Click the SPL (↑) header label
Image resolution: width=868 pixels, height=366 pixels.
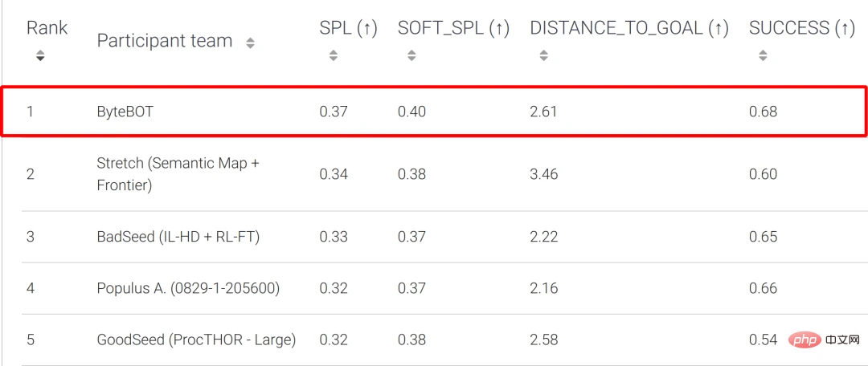348,29
